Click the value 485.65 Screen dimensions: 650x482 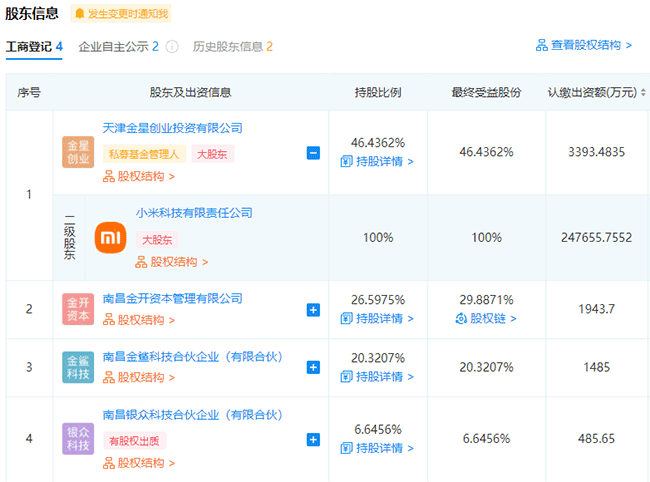point(597,439)
